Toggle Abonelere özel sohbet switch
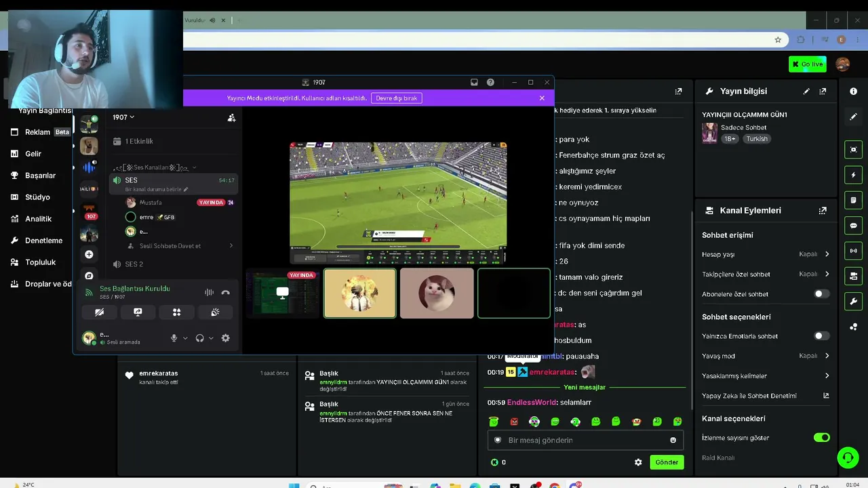 click(x=821, y=294)
